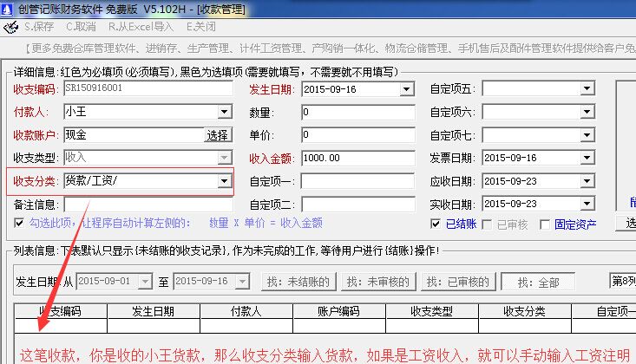Expand the 付款人 dropdown
Viewport: 636px width, 364px height.
point(225,112)
